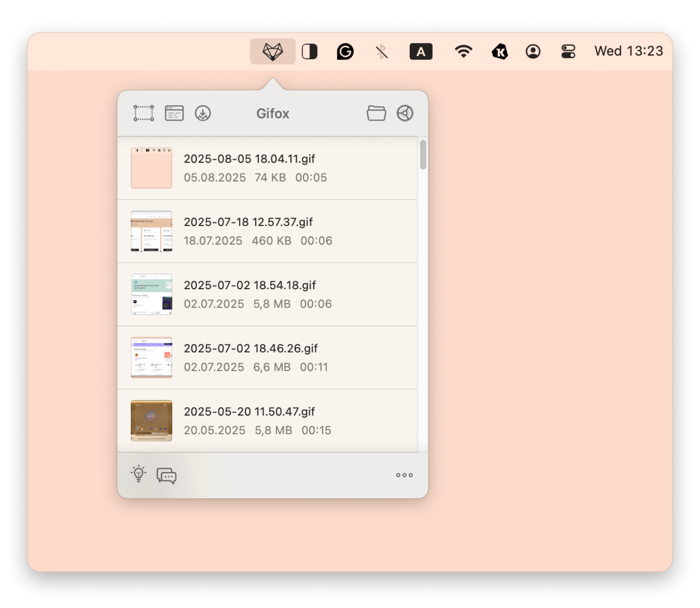Viewport: 700px width, 608px height.
Task: Open the user account menu bar icon
Action: (x=533, y=52)
